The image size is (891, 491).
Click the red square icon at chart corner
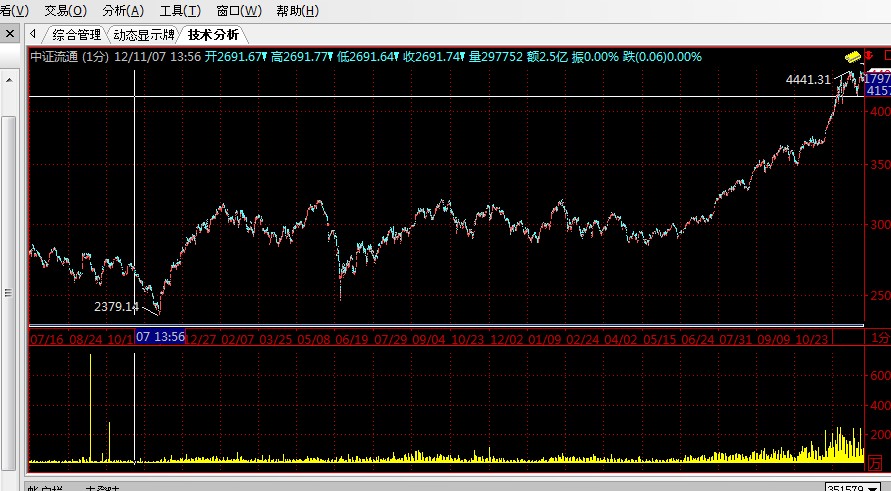click(x=886, y=57)
